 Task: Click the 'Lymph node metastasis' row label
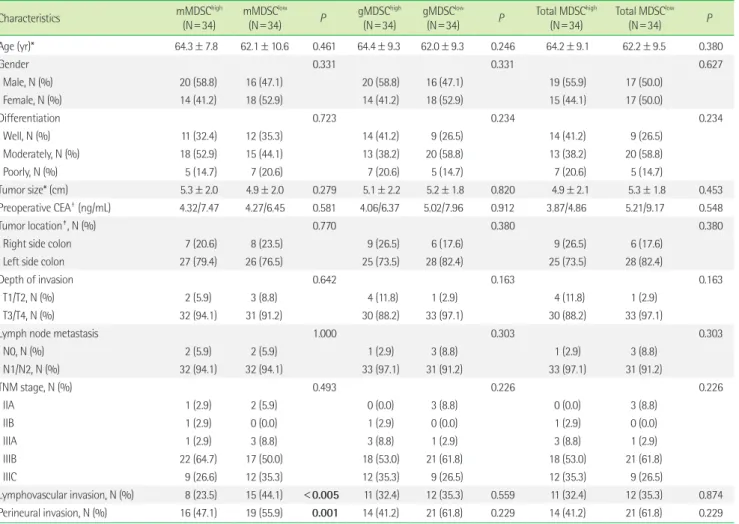tap(49, 333)
